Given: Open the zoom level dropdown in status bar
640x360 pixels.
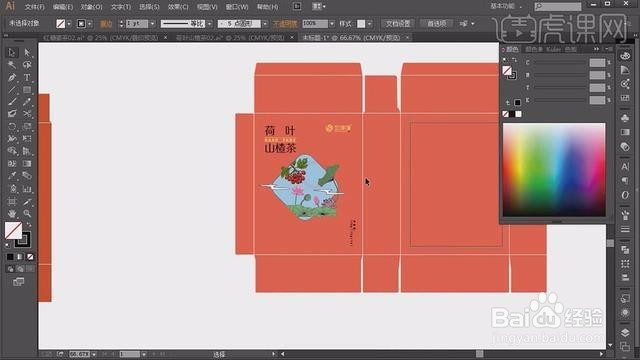Looking at the screenshot, I should point(94,354).
